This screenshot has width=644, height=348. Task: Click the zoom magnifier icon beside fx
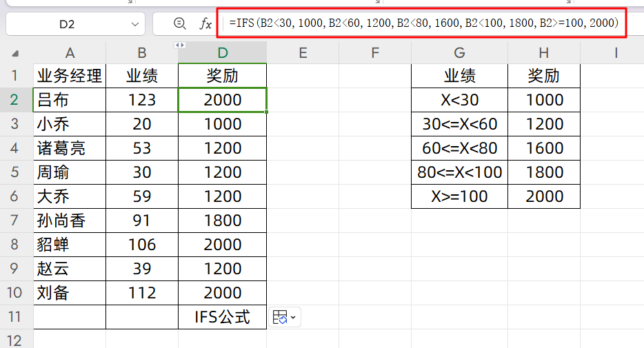pos(180,23)
